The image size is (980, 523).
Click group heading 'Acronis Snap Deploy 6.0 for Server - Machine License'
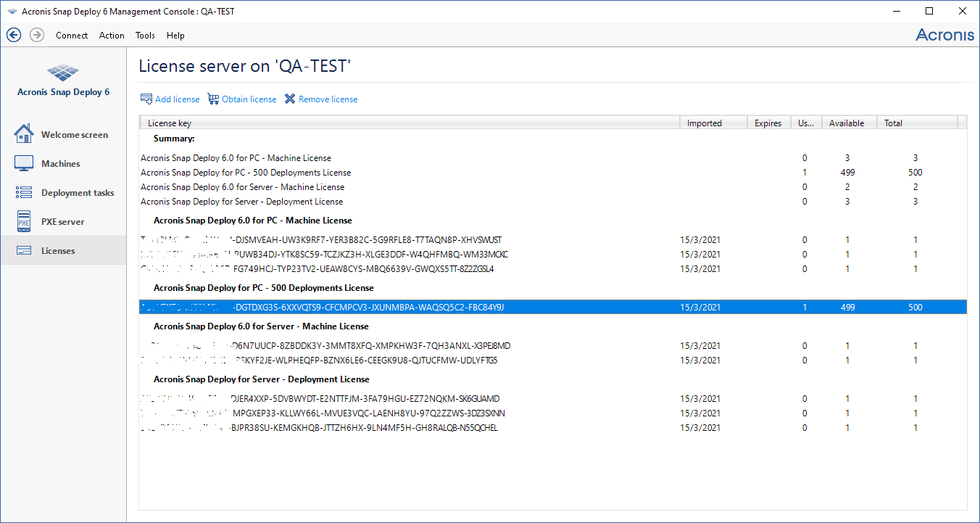click(261, 326)
